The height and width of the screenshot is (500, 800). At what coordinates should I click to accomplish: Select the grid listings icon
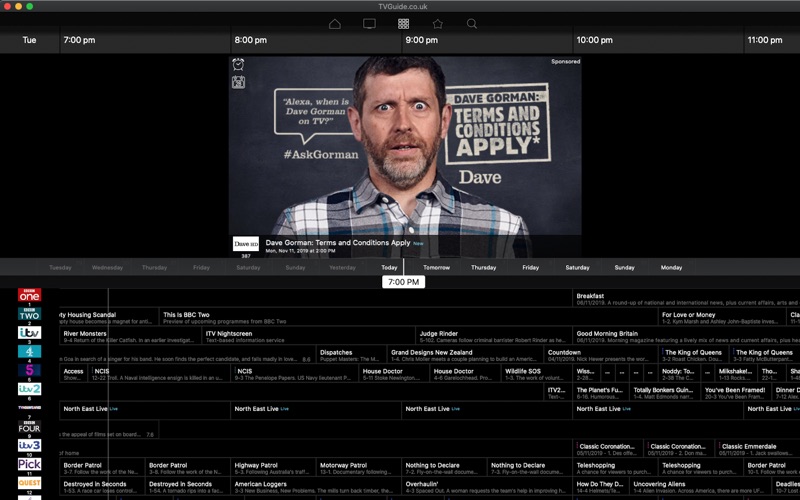click(x=404, y=24)
